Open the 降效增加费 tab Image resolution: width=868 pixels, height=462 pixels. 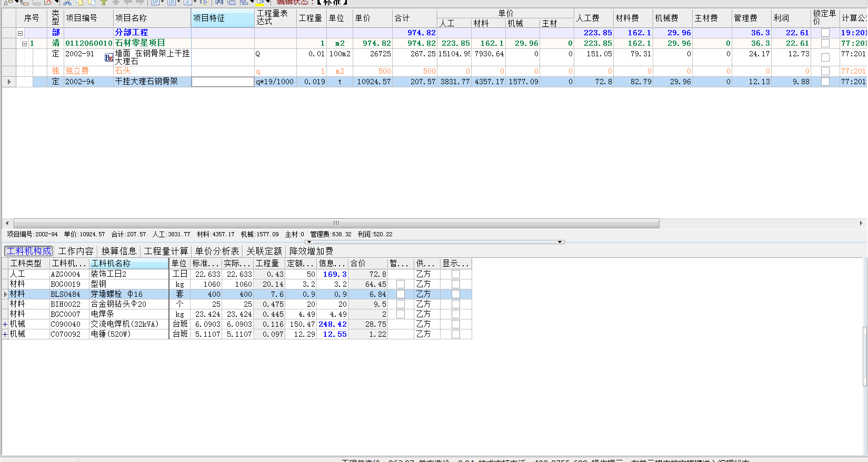pos(311,252)
